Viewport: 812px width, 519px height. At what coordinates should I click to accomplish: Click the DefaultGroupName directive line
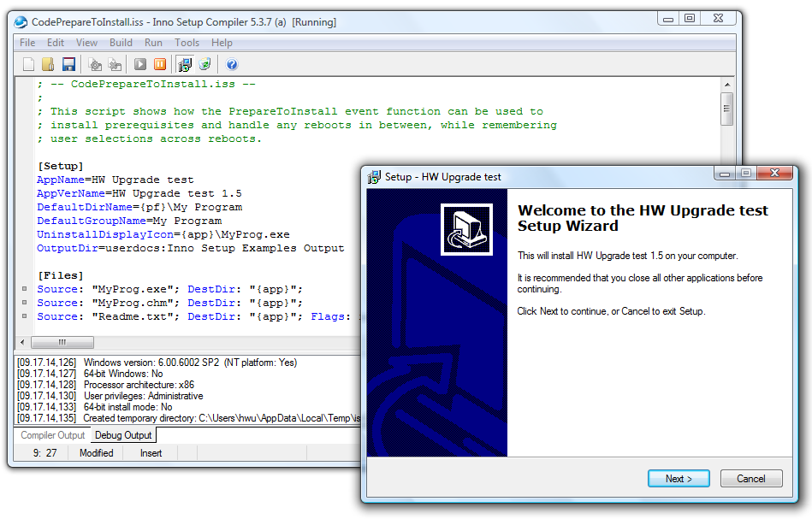(129, 221)
